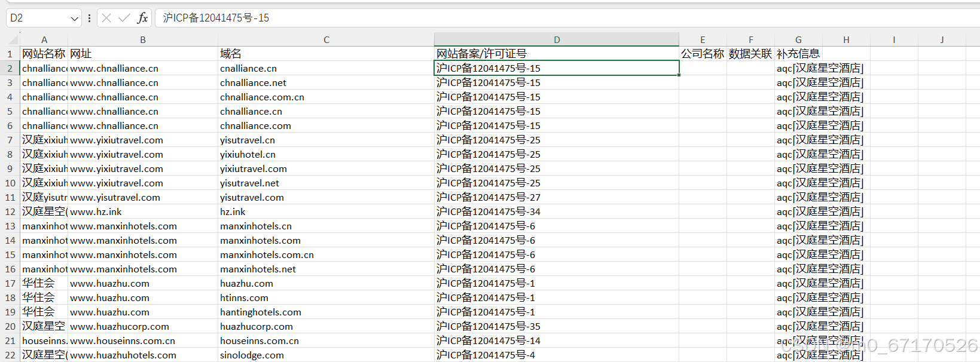
Task: Select cell www.yisutravel.com
Action: (143, 197)
